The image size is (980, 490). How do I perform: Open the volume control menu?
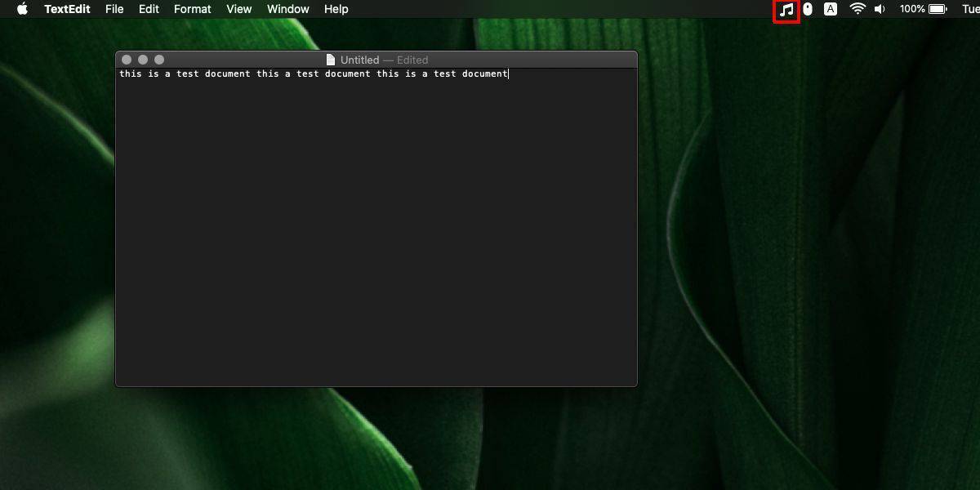click(x=880, y=9)
